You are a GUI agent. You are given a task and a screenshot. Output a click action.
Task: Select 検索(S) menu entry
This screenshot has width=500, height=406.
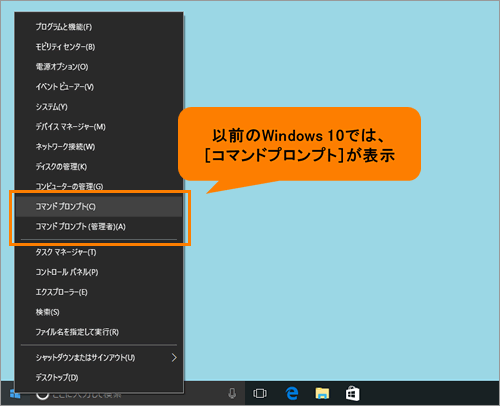click(99, 312)
